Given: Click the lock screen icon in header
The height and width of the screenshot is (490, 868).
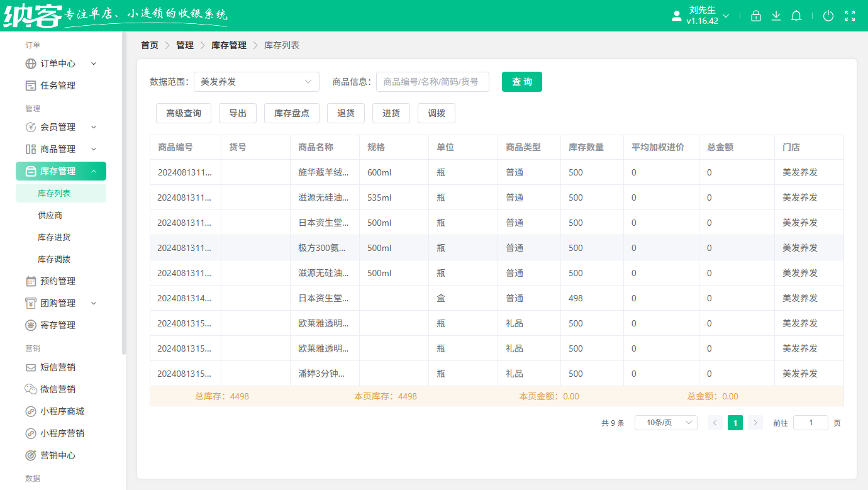Looking at the screenshot, I should point(756,16).
